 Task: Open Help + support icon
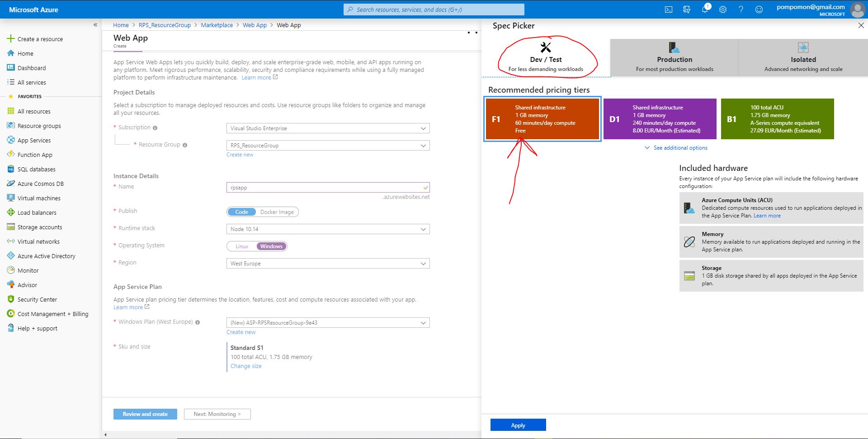[x=11, y=328]
